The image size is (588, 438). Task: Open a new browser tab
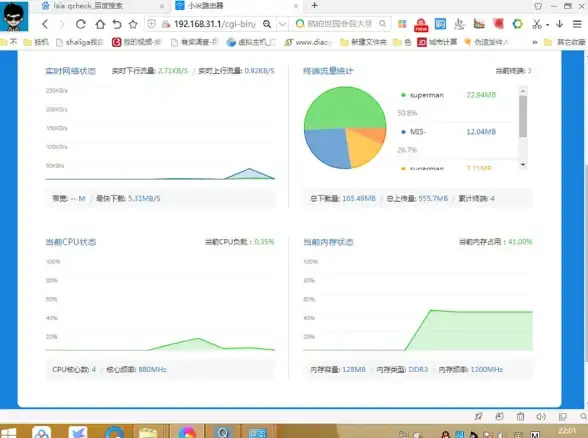click(x=315, y=5)
